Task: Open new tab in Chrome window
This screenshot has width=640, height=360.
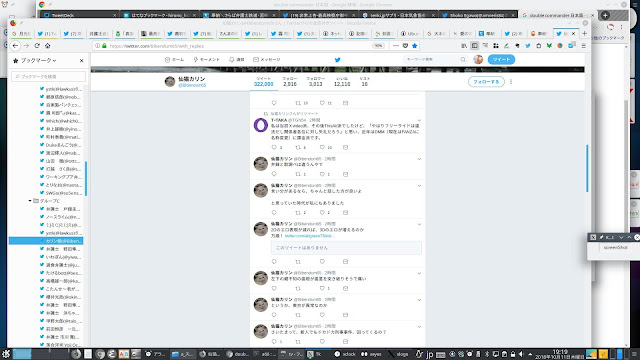Action: click(x=605, y=15)
